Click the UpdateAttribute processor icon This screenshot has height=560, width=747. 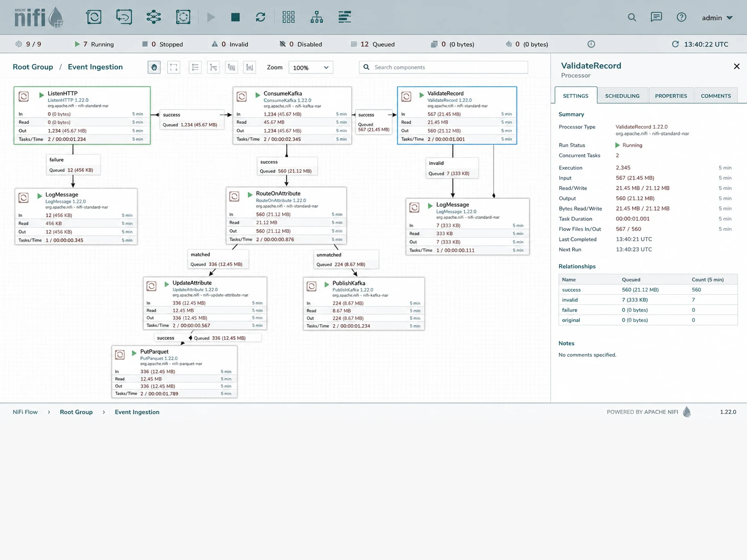tap(151, 286)
